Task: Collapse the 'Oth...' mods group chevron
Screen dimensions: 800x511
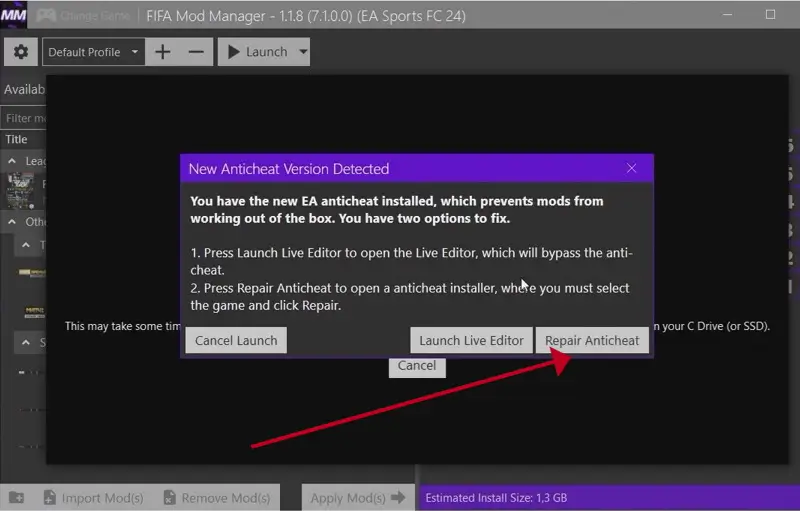Action: coord(12,222)
